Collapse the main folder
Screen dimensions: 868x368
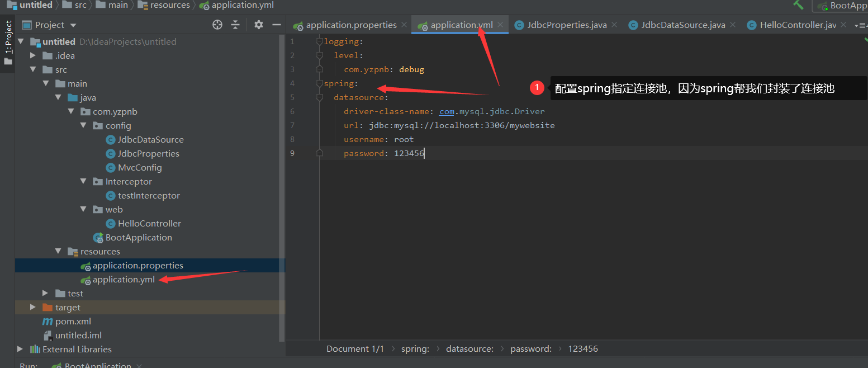pos(46,83)
